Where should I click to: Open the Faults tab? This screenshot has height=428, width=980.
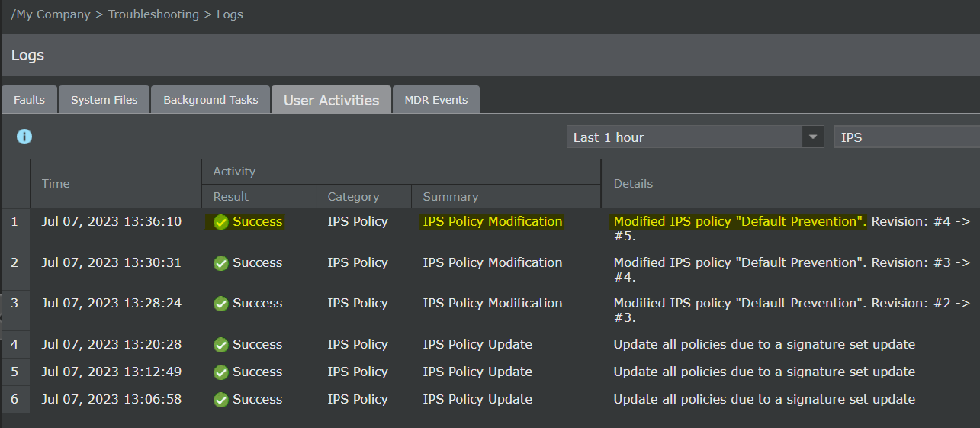[x=29, y=100]
